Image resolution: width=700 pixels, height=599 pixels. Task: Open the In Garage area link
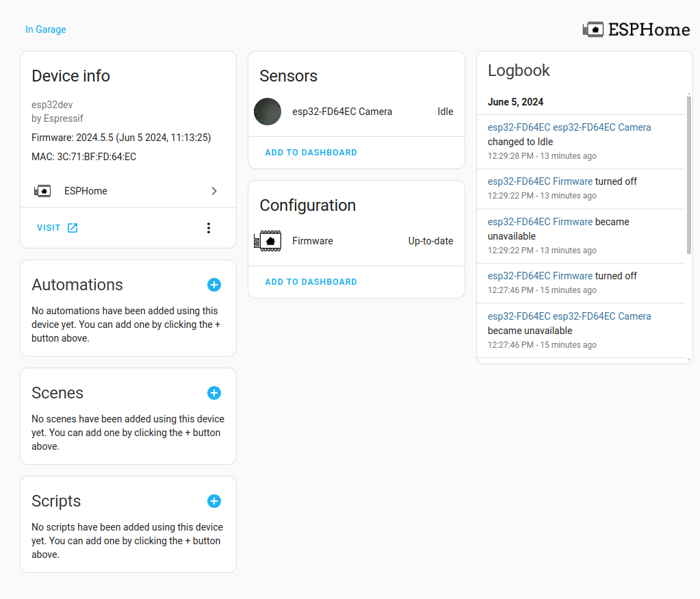(x=46, y=29)
